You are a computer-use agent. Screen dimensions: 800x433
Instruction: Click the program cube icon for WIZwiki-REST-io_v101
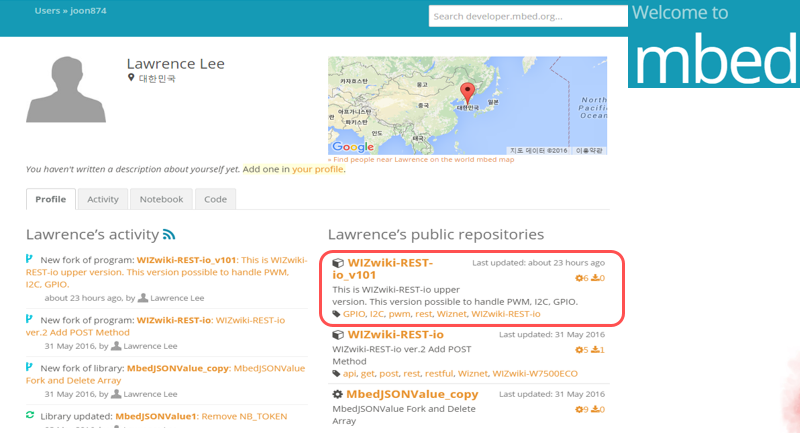pyautogui.click(x=338, y=263)
